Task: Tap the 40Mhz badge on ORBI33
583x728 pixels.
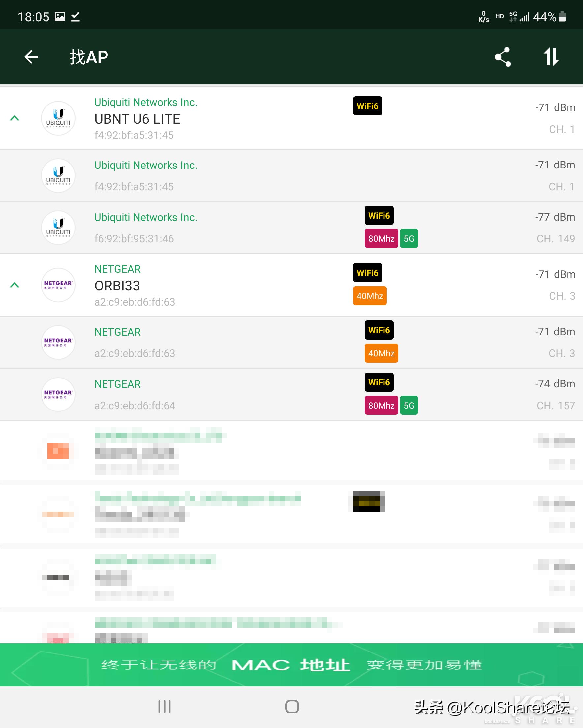Action: (x=370, y=296)
